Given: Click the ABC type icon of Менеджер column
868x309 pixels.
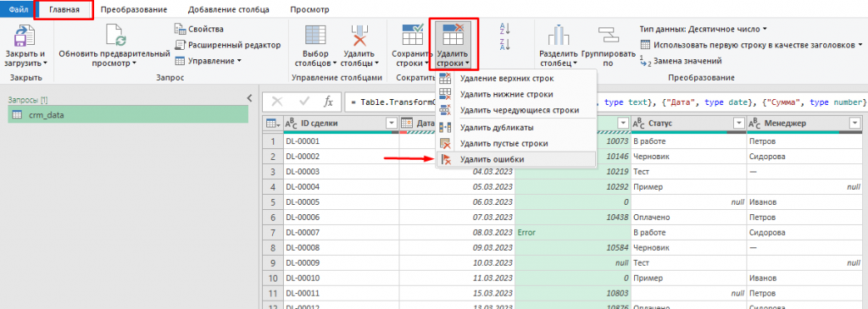Looking at the screenshot, I should 754,124.
